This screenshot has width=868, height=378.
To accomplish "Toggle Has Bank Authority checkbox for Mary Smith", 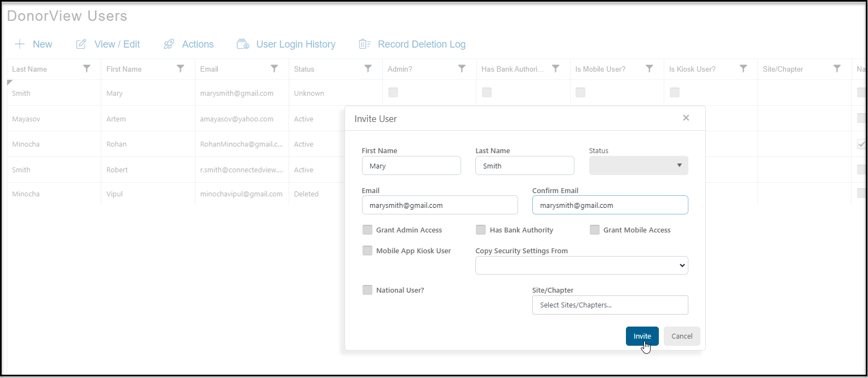I will pos(487,92).
